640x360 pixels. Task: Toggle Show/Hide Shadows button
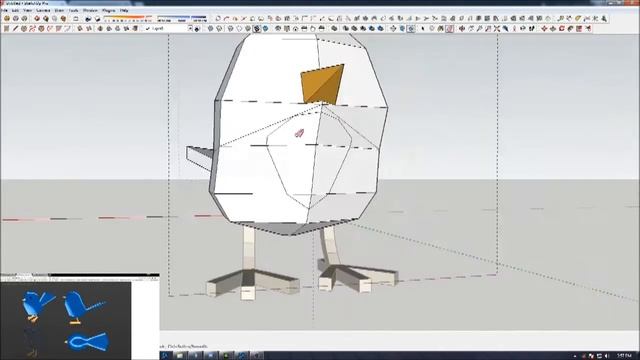(97, 19)
